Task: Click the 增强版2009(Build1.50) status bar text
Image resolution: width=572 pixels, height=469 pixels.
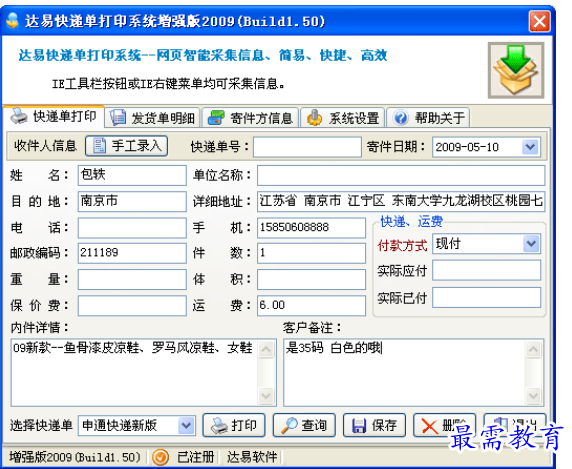Action: (75, 457)
